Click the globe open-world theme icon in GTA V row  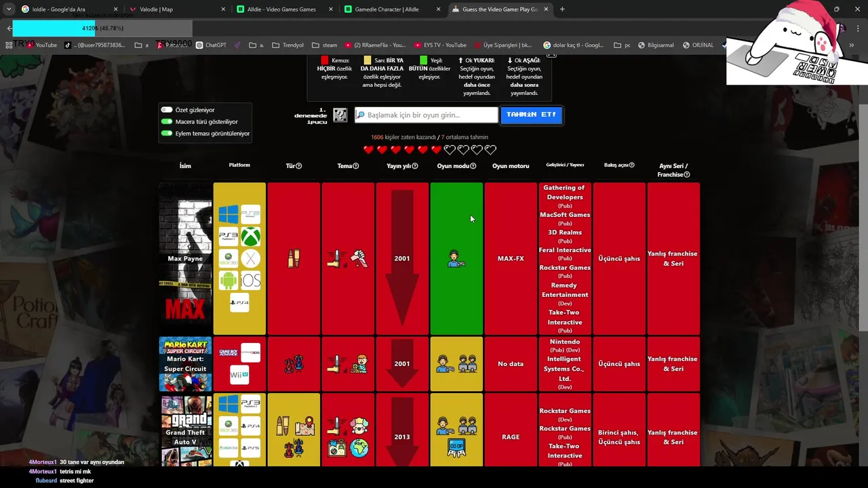click(359, 447)
